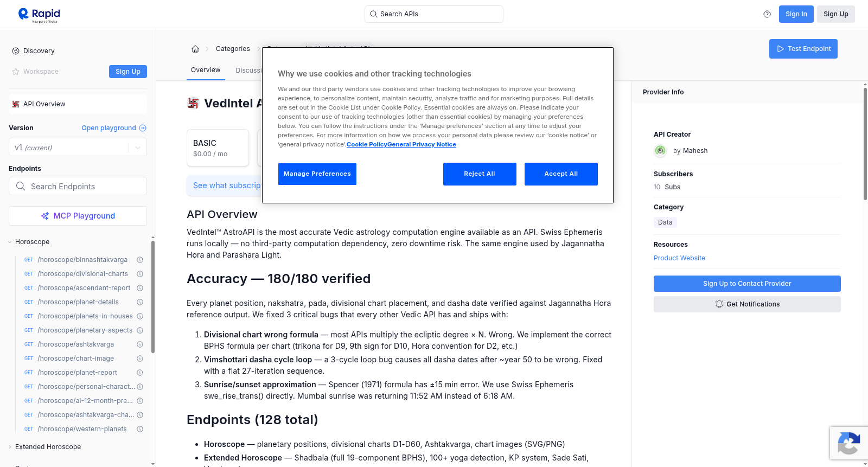Open /horoscope/chart-image endpoint
Image resolution: width=868 pixels, height=467 pixels.
pos(75,359)
